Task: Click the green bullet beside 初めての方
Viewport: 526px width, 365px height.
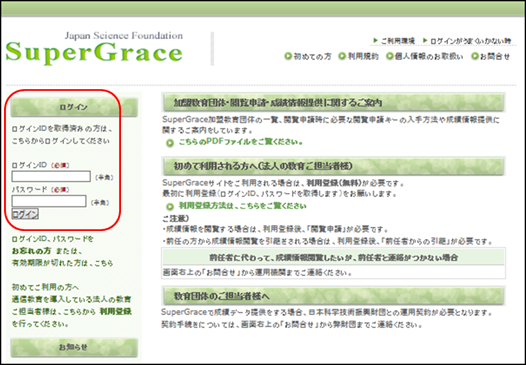Action: point(288,56)
